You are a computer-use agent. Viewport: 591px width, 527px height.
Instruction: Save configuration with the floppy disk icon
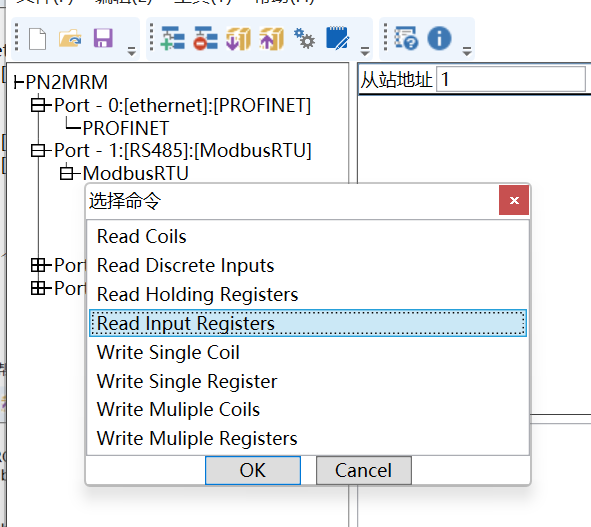(x=103, y=38)
